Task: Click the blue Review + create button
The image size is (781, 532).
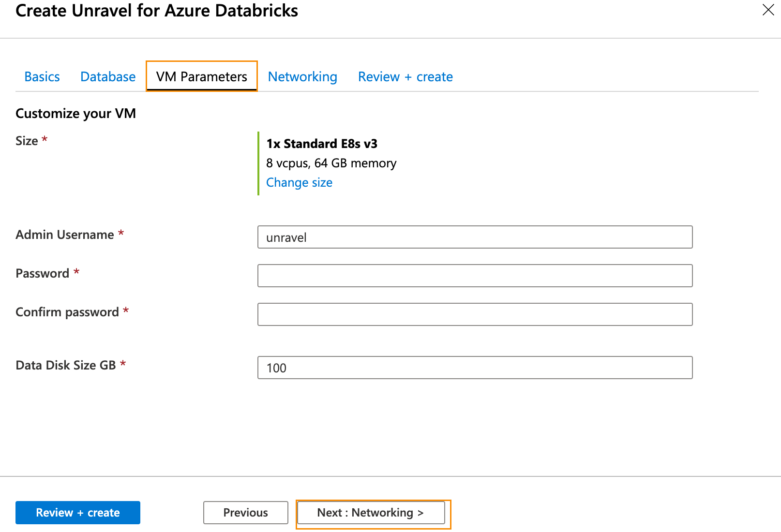Action: [x=78, y=513]
